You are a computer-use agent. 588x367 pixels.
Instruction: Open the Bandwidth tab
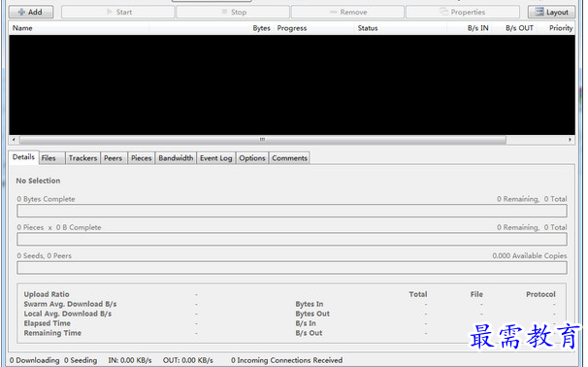pyautogui.click(x=176, y=158)
